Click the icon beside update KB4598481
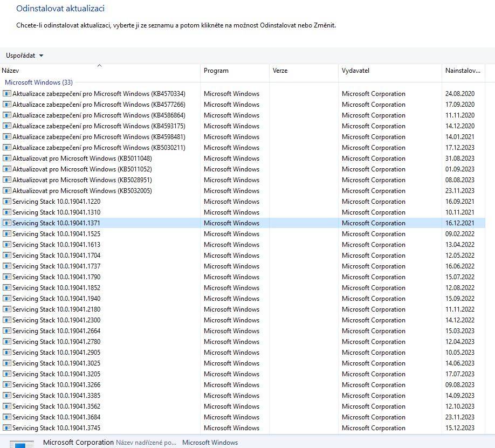This screenshot has width=495, height=448. (7, 137)
